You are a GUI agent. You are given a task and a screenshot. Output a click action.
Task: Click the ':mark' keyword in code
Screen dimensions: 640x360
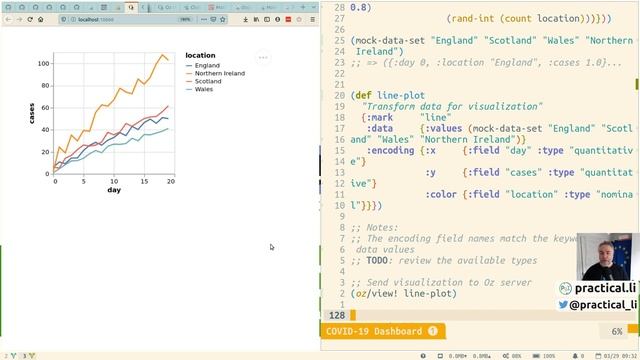(x=380, y=118)
